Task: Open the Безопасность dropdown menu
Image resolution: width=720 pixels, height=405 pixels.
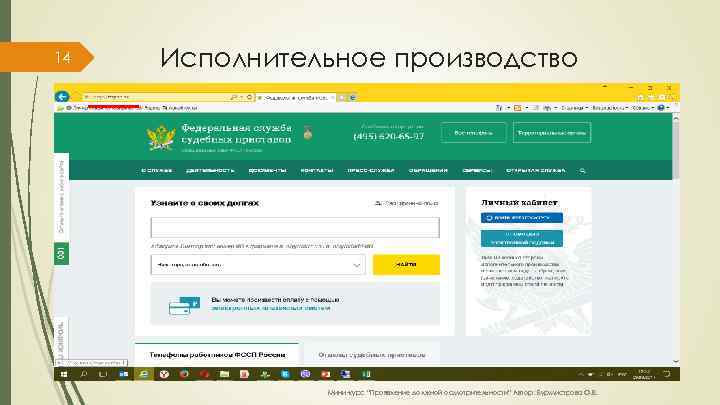Action: coord(610,108)
